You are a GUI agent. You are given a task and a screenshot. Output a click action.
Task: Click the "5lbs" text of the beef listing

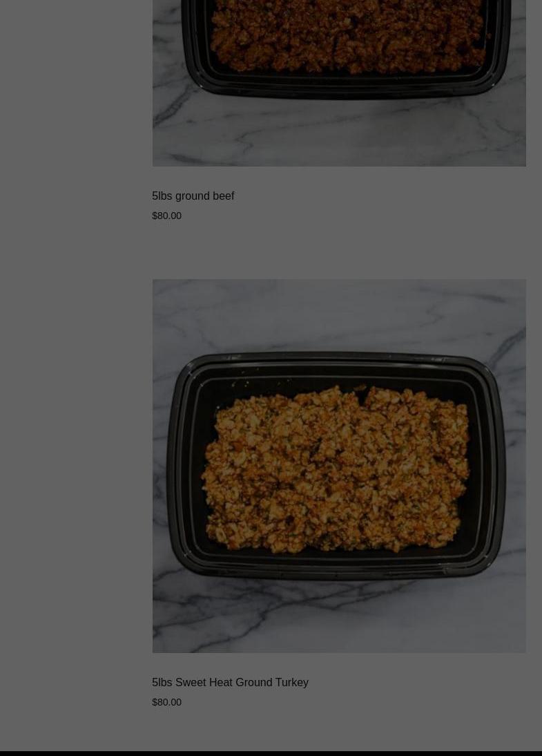(x=162, y=196)
